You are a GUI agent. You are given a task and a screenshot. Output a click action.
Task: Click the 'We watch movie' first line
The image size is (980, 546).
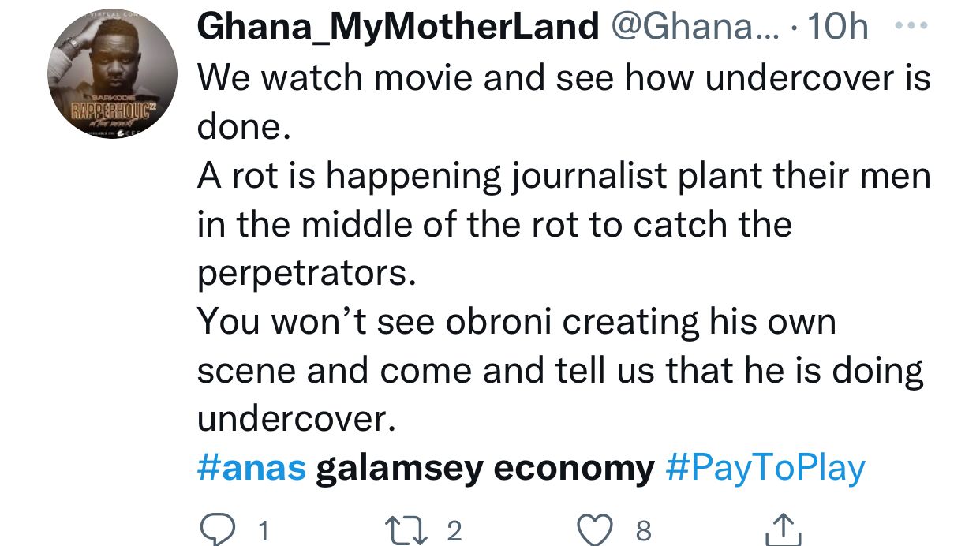[563, 77]
